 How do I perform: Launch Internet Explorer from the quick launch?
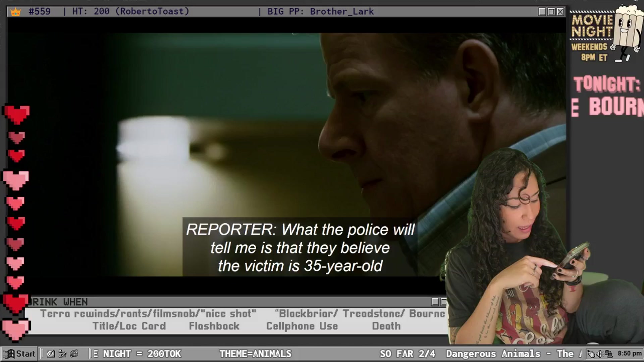(x=74, y=354)
